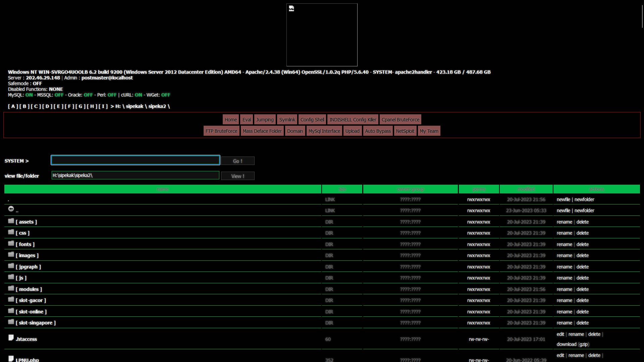
Task: Click the modified column header
Action: pos(526,189)
